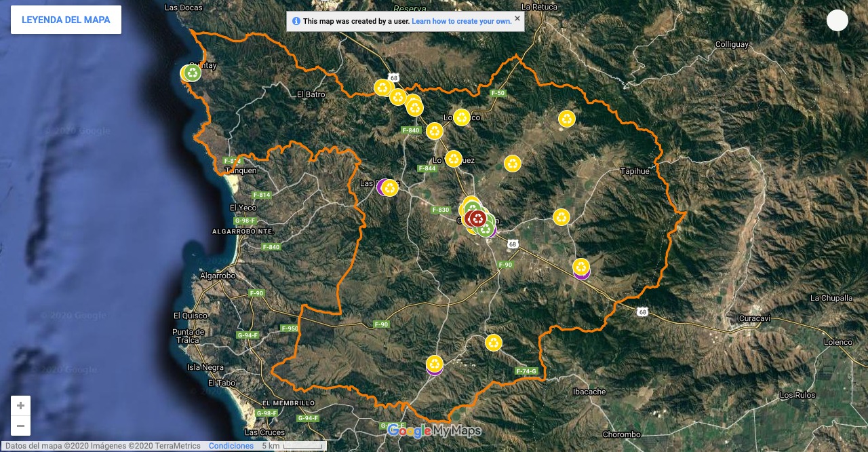The width and height of the screenshot is (868, 452).
Task: Select the yellow recycling marker at Las Dichas
Action: 390,188
